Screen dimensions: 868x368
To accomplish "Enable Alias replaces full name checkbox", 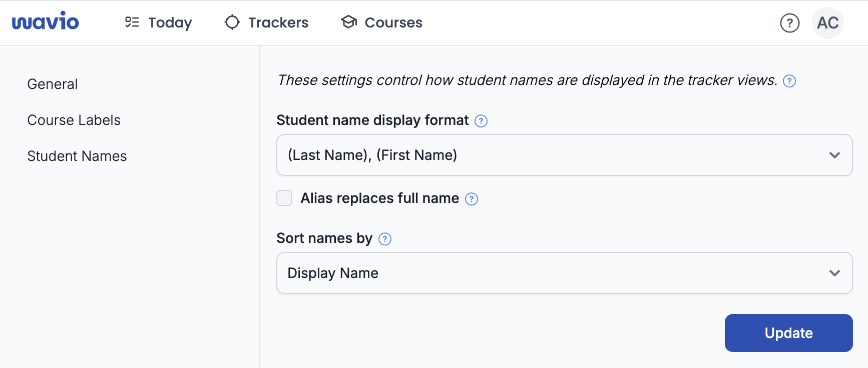I will [284, 198].
